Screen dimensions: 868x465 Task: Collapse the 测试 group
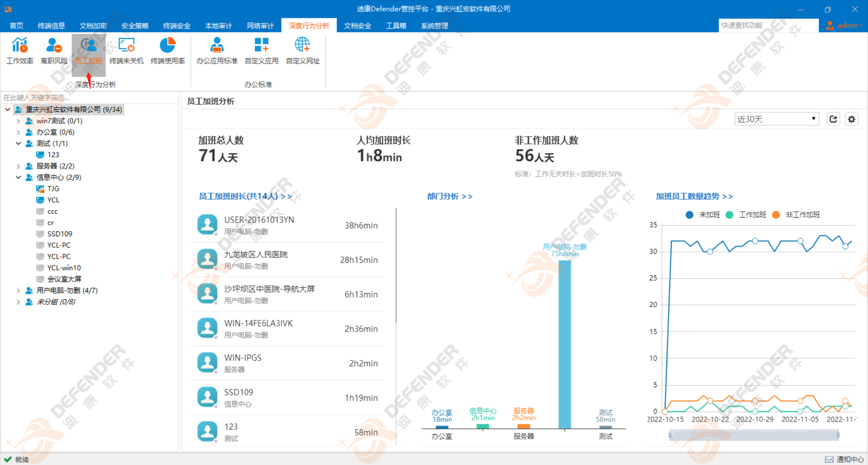pos(18,143)
